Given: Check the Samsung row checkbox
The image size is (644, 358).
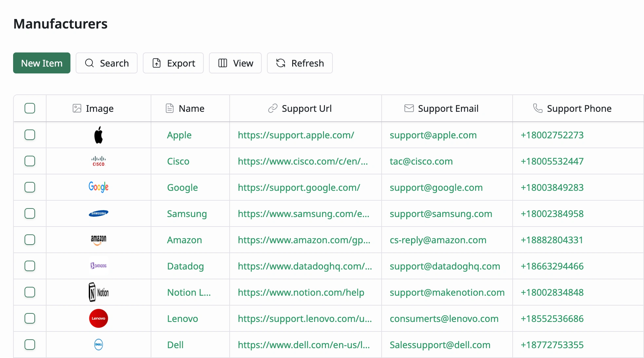Looking at the screenshot, I should (30, 213).
